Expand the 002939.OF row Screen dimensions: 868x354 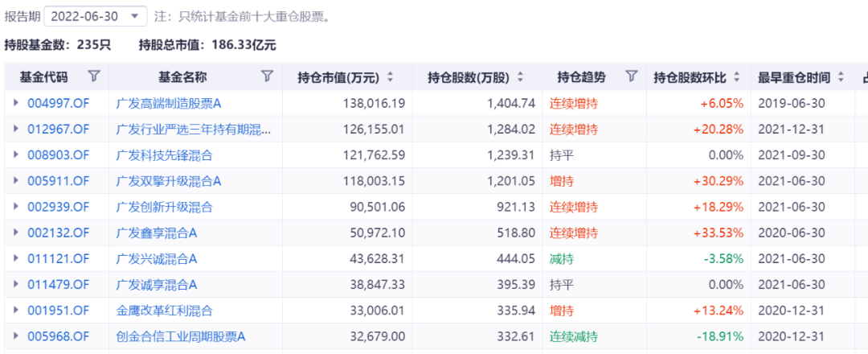pos(16,207)
